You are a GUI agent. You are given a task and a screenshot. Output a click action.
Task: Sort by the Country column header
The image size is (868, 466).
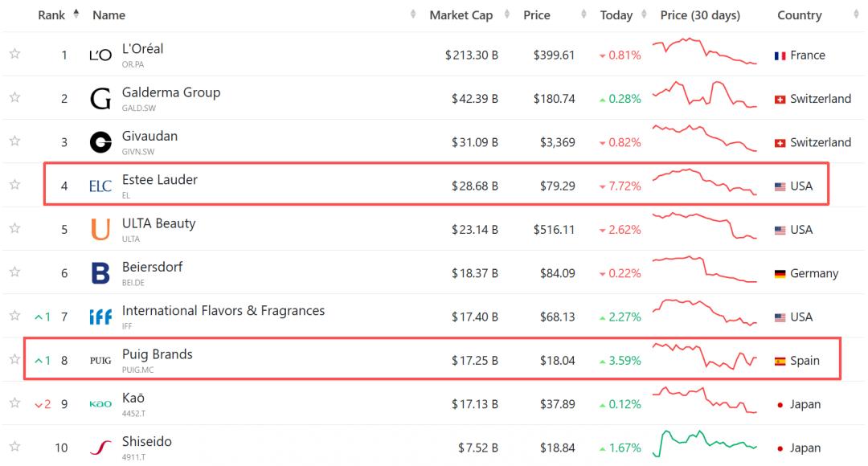coord(799,15)
